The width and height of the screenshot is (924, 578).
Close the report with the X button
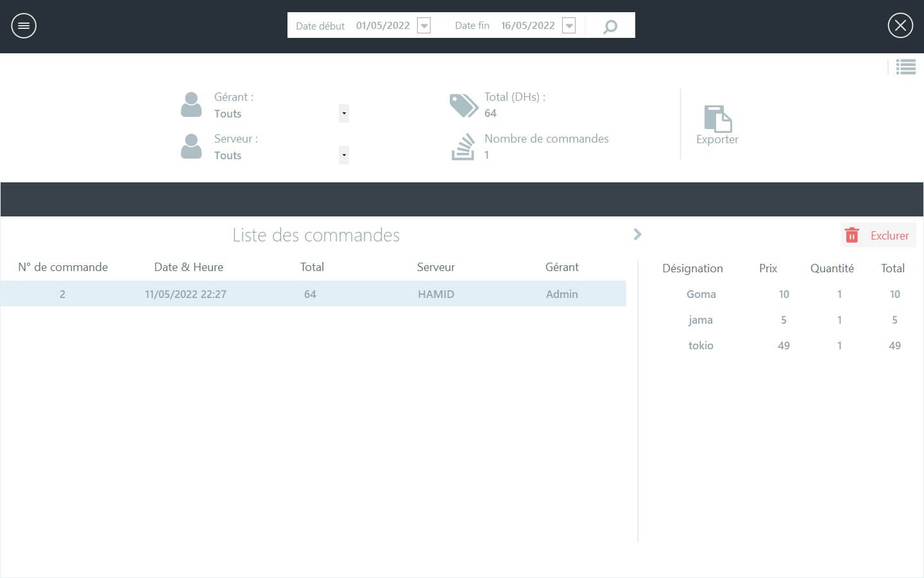[x=900, y=26]
